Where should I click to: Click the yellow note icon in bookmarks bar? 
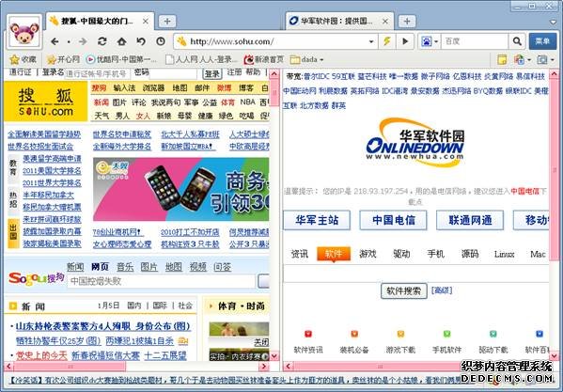[502, 59]
